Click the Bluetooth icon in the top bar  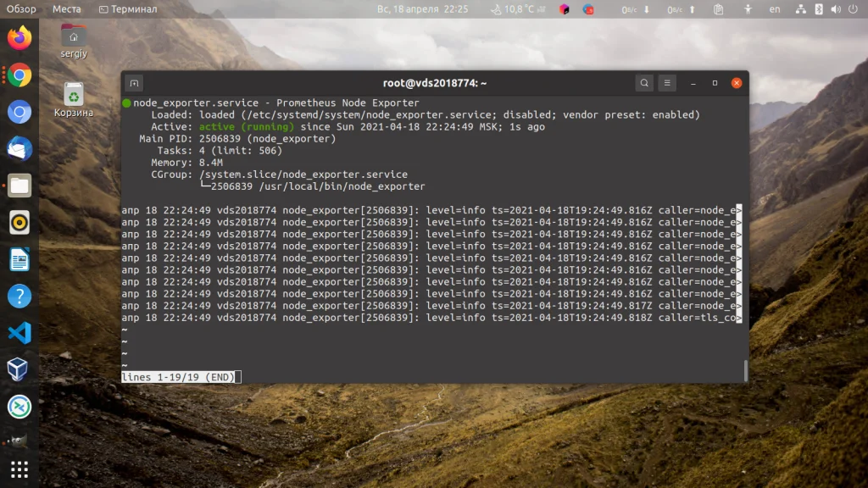tap(819, 8)
